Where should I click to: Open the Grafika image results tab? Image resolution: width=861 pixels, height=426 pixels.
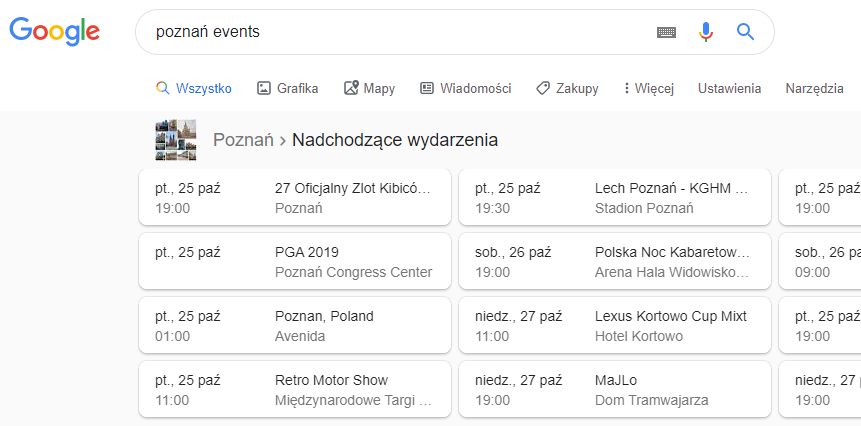point(288,88)
